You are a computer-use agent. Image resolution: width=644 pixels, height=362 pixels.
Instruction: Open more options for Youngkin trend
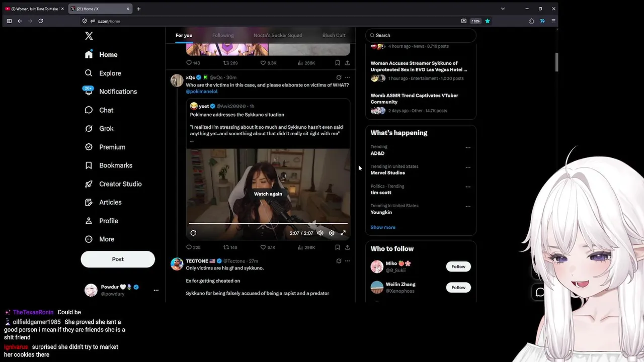(x=468, y=207)
